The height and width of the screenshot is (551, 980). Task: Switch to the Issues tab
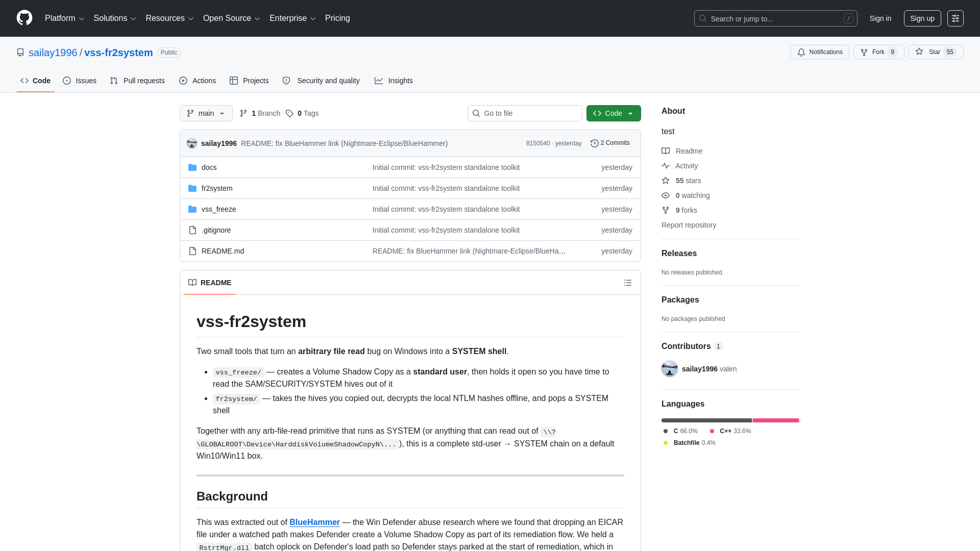coord(80,81)
